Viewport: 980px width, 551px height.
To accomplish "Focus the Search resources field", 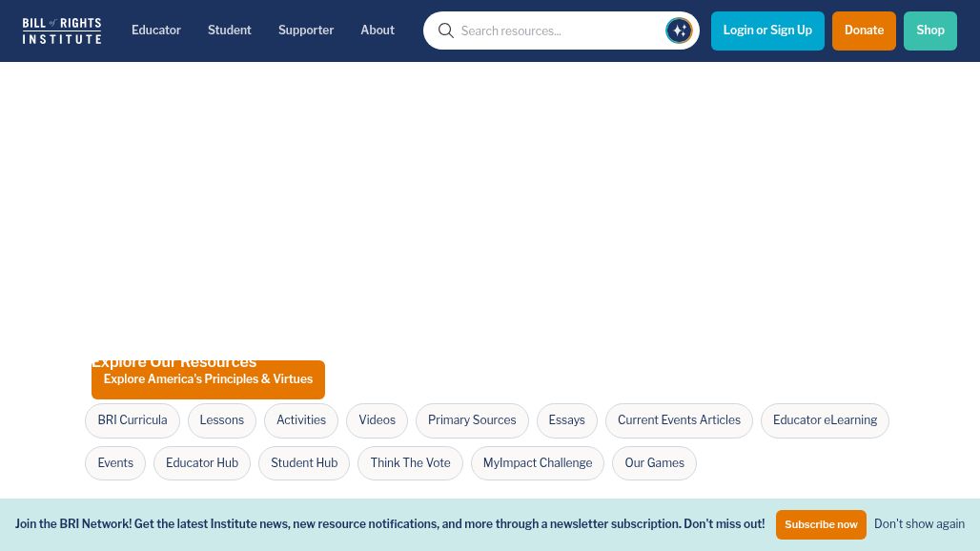I will 560,31.
